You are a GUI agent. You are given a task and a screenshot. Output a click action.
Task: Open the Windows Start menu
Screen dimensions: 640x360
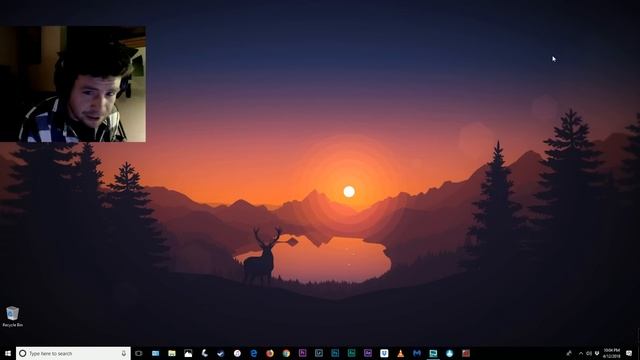(8, 353)
